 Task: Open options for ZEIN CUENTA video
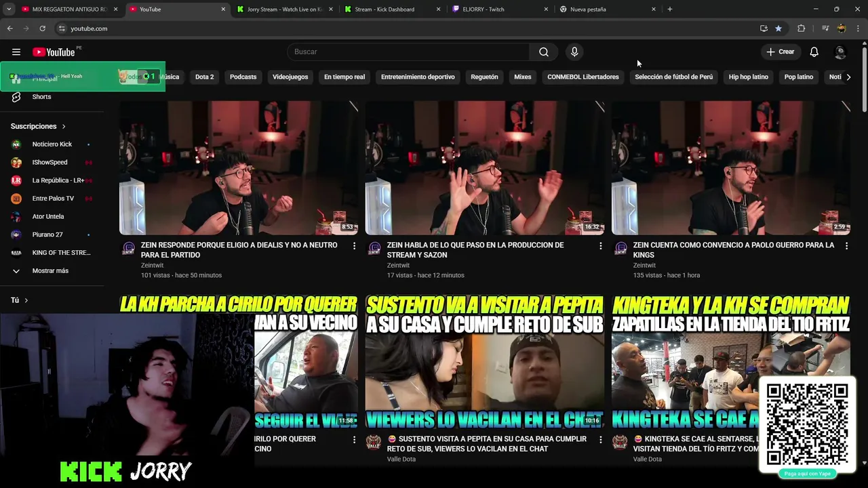point(846,245)
